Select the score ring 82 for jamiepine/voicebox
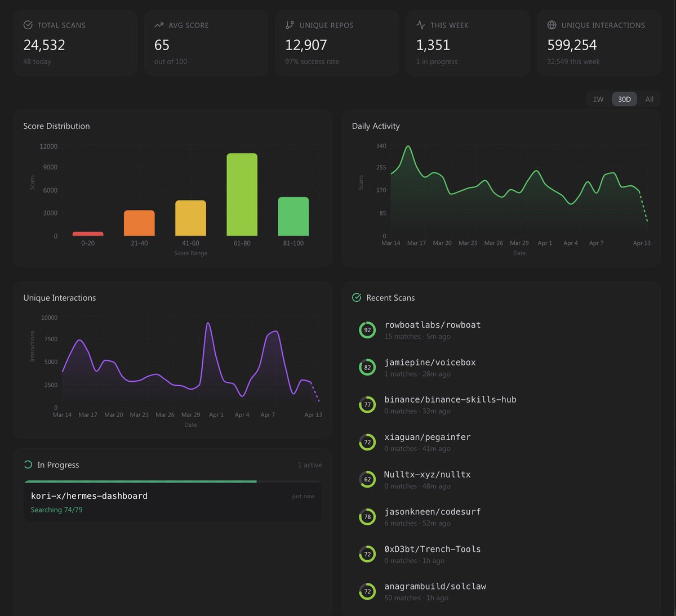Screen dimensions: 676x616 [x=367, y=367]
